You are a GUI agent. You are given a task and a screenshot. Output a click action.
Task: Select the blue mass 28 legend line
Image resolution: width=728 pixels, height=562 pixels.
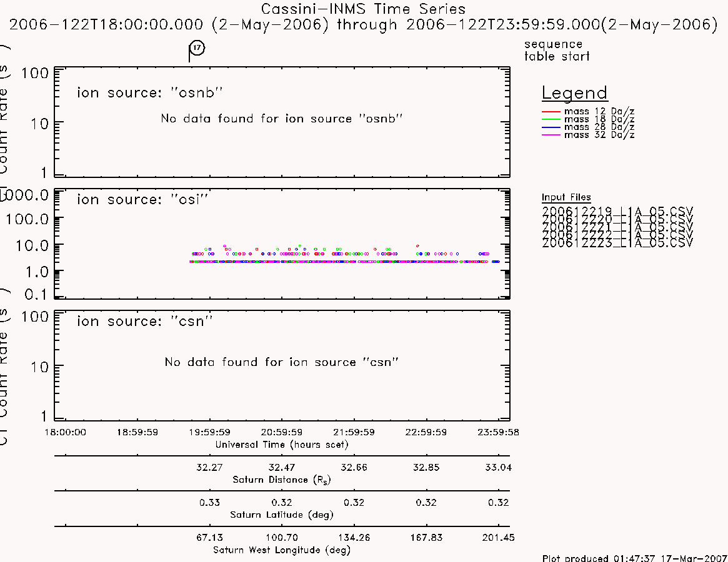(551, 127)
